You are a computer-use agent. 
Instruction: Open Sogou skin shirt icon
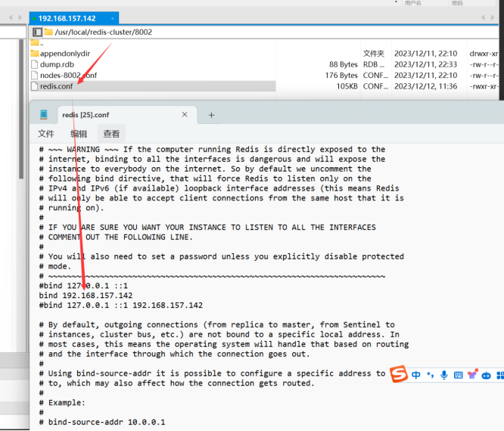tap(472, 374)
